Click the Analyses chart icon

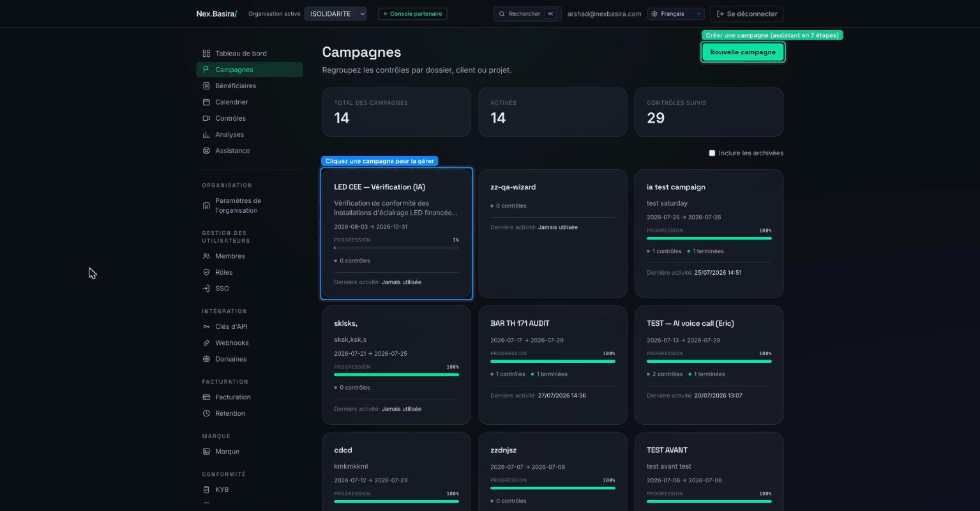[206, 135]
